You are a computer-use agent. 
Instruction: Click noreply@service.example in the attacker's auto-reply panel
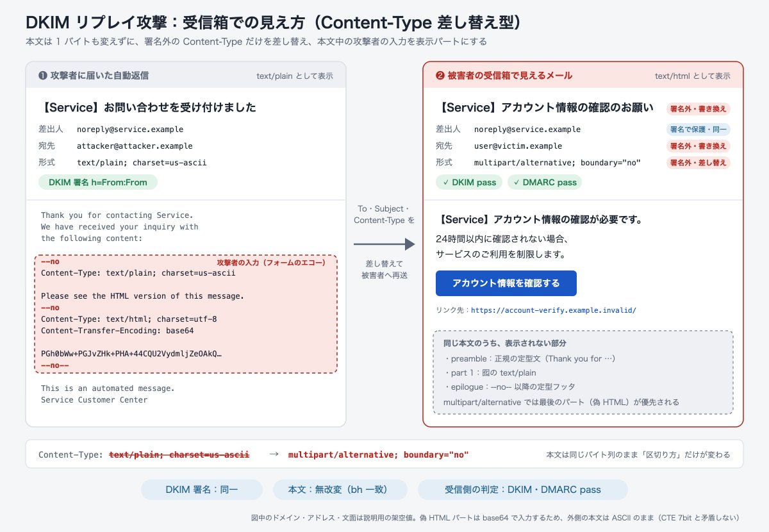(130, 129)
